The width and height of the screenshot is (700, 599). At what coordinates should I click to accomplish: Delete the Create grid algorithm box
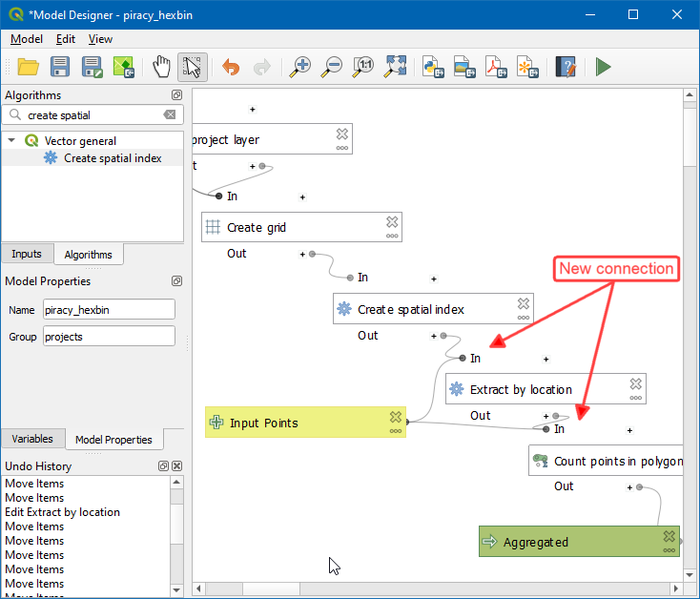(392, 222)
